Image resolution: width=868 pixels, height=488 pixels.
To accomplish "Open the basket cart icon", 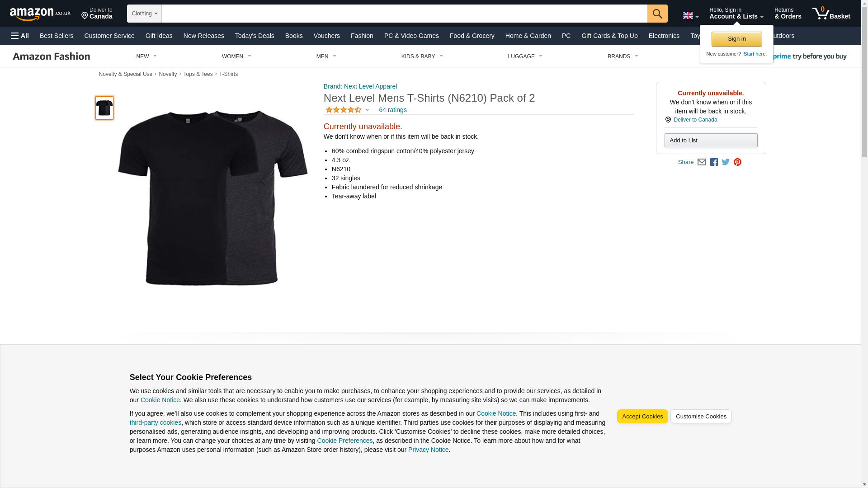I will pos(830,14).
